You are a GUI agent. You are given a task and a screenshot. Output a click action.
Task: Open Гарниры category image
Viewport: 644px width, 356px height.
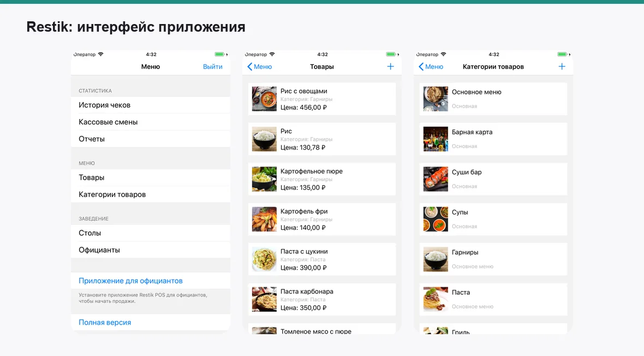point(436,259)
